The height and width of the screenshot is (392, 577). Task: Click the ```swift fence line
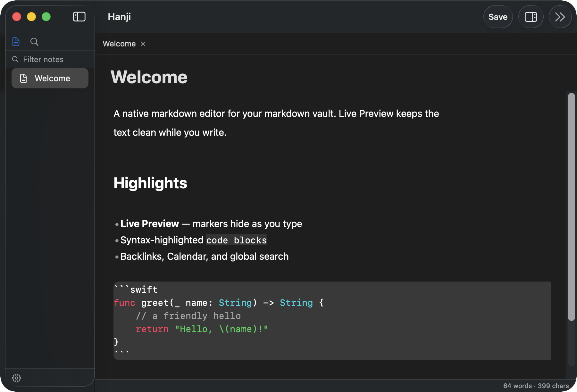[x=136, y=289]
